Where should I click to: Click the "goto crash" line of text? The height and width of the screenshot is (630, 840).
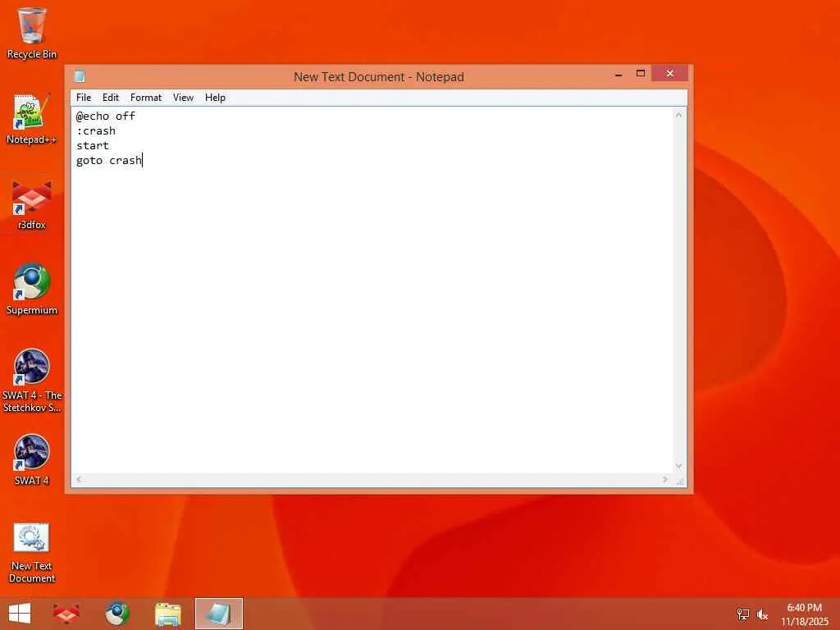click(x=109, y=160)
